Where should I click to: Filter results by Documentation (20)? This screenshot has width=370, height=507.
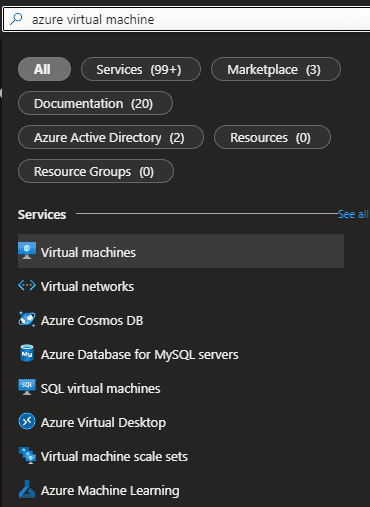coord(95,103)
